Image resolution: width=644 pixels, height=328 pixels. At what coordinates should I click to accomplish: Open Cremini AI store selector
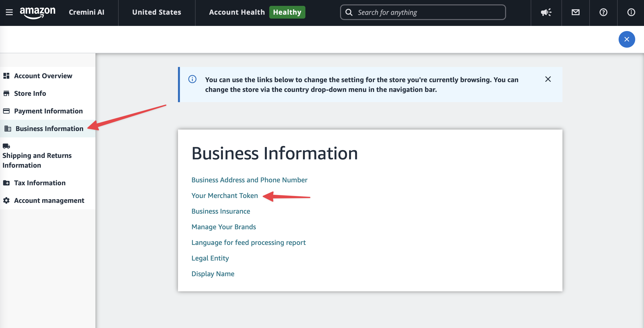click(x=86, y=12)
